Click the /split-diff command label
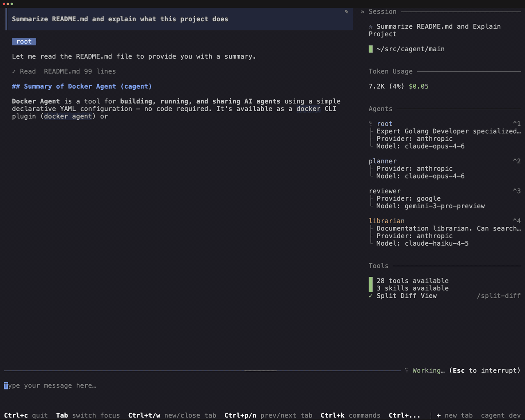This screenshot has height=420, width=525. coord(499,296)
